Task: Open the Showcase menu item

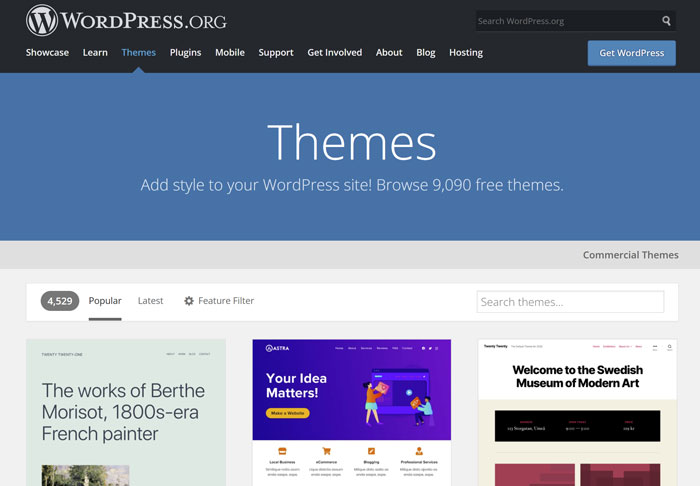Action: (47, 53)
